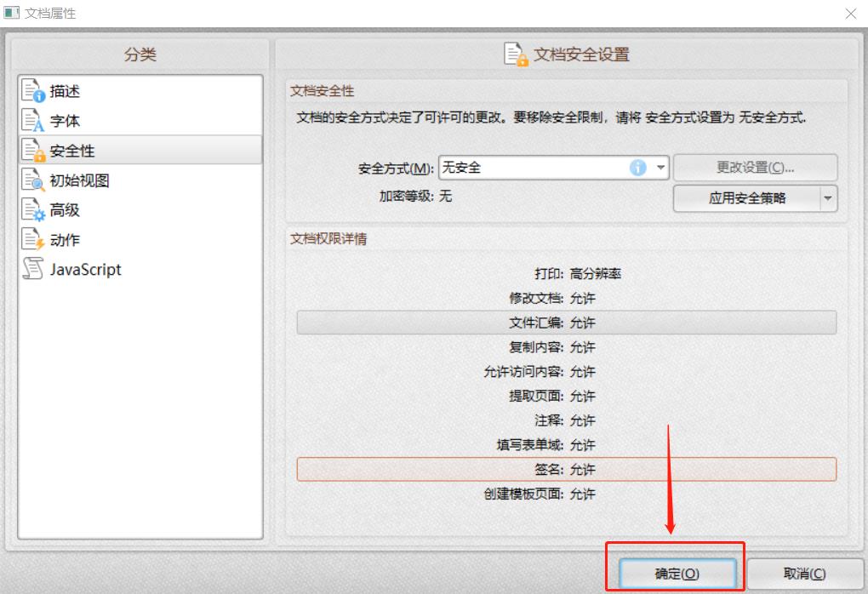Click the 注释: 允许 row
This screenshot has width=868, height=594.
(x=566, y=420)
